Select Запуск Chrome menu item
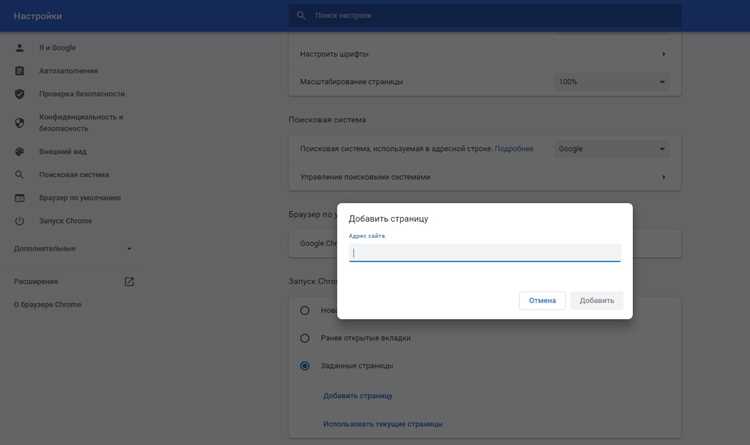 [65, 221]
